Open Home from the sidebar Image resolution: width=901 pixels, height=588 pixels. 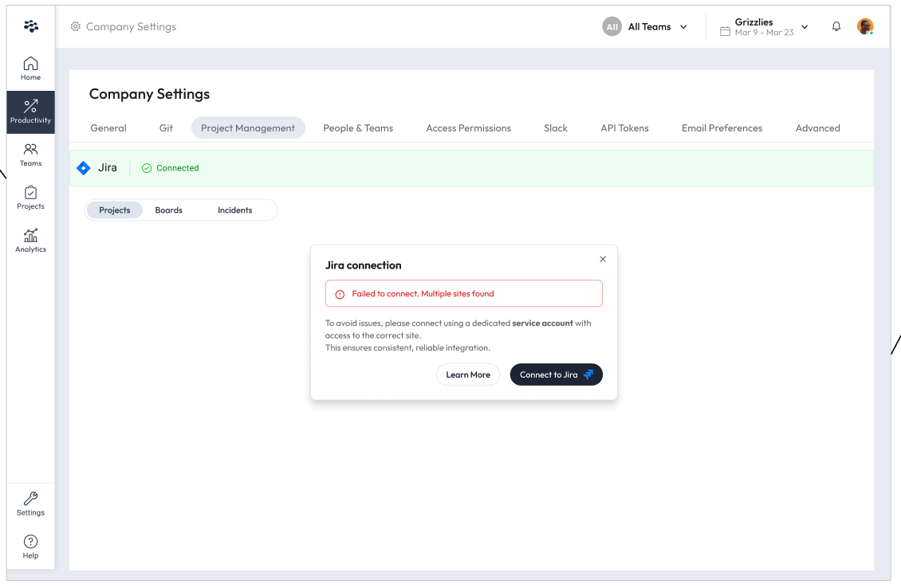pos(30,69)
